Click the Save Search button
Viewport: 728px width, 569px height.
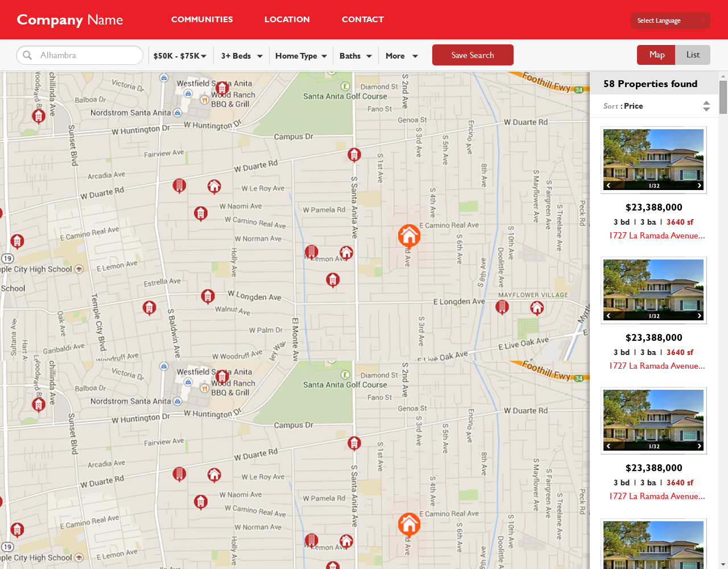tap(473, 55)
